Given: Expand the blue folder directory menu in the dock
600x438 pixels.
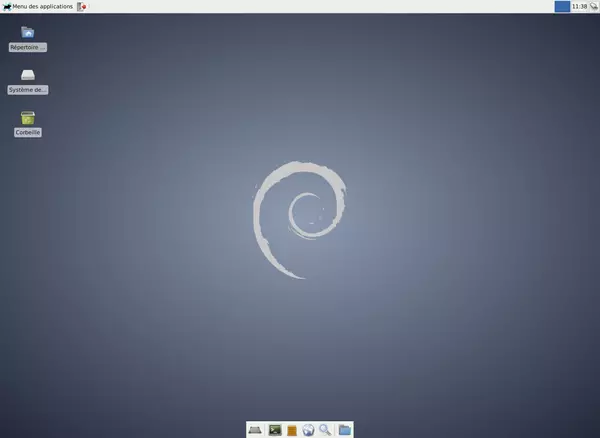Looking at the screenshot, I should [345, 430].
